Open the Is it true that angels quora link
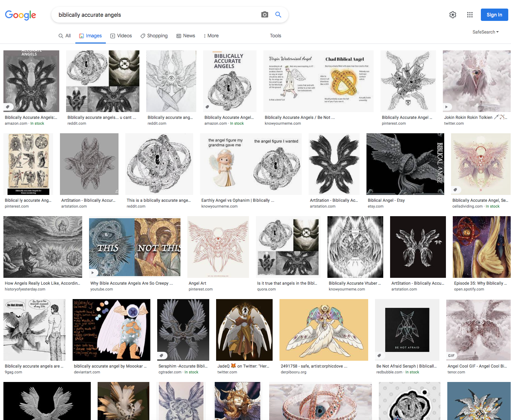511x420 pixels. pyautogui.click(x=287, y=283)
